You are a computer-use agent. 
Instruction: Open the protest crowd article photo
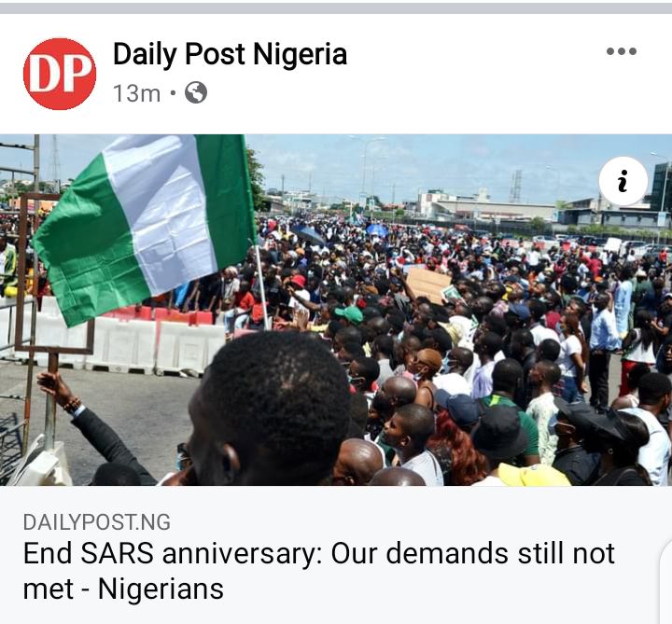coord(336,310)
